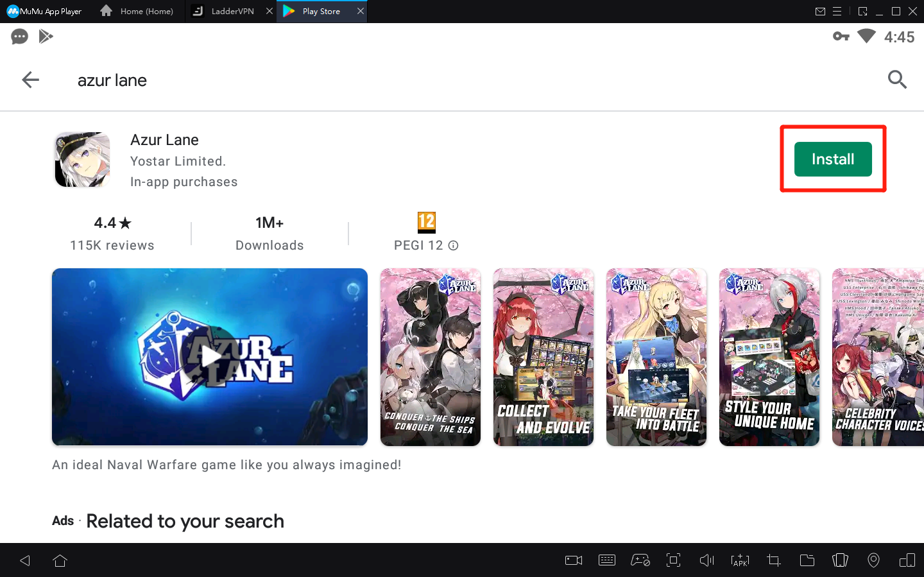
Task: Play the Azur Lane trailer video
Action: click(x=210, y=357)
